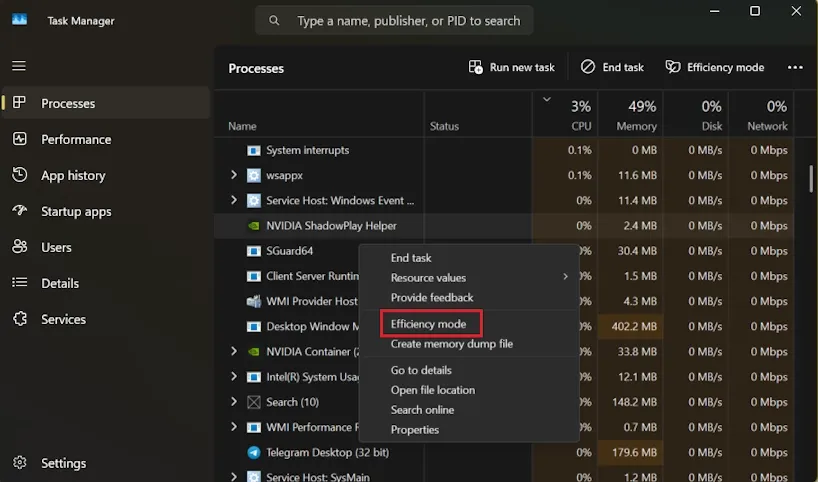Click the 402.2 MB memory cell

tap(630, 327)
